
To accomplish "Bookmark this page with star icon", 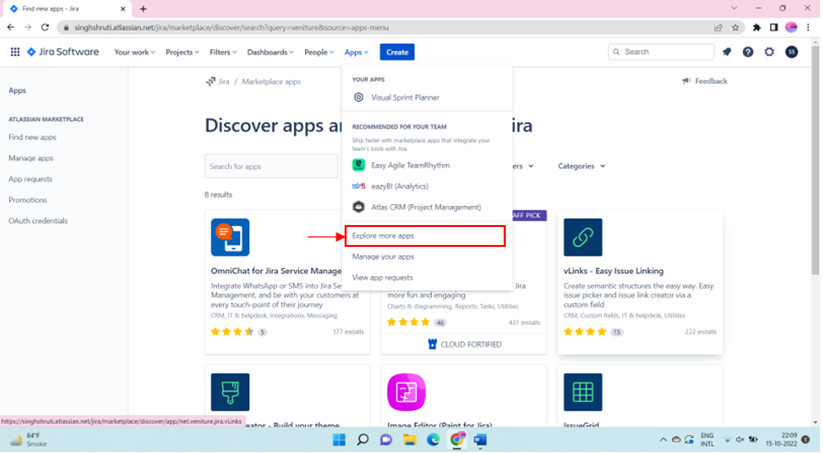I will click(x=737, y=28).
